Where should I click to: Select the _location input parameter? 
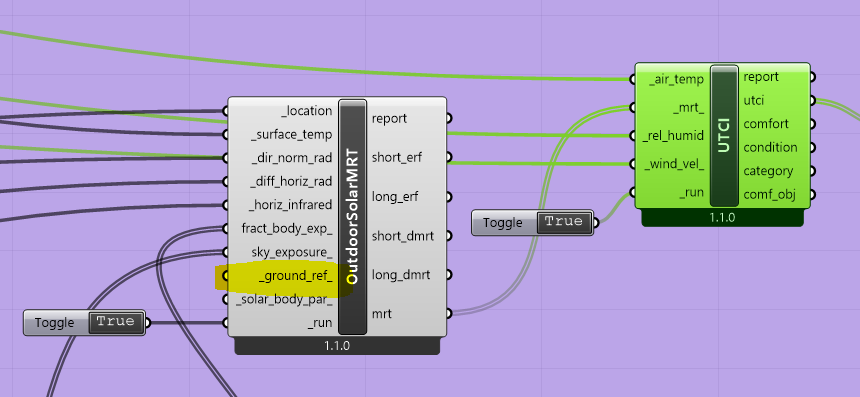point(307,111)
